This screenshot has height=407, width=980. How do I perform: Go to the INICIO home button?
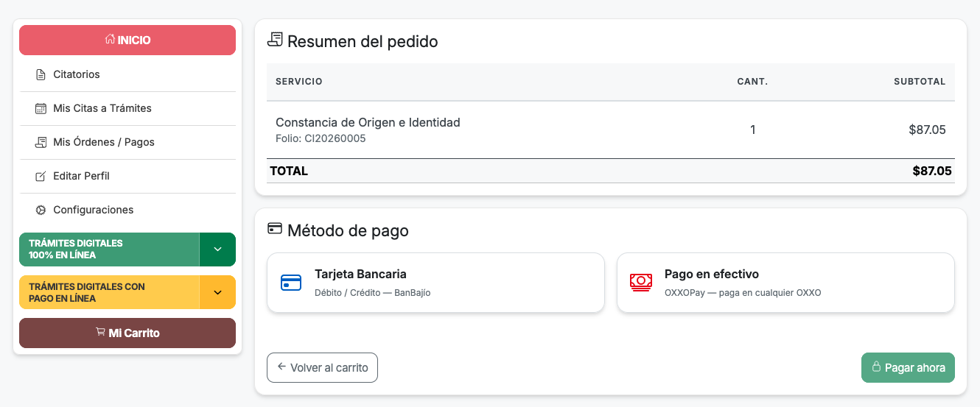click(x=127, y=40)
